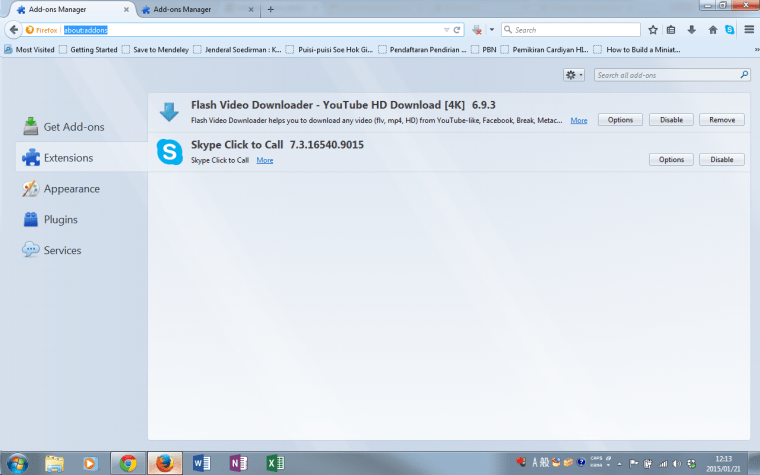Click the IME input mode 般 indicator
The width and height of the screenshot is (760, 475).
545,463
